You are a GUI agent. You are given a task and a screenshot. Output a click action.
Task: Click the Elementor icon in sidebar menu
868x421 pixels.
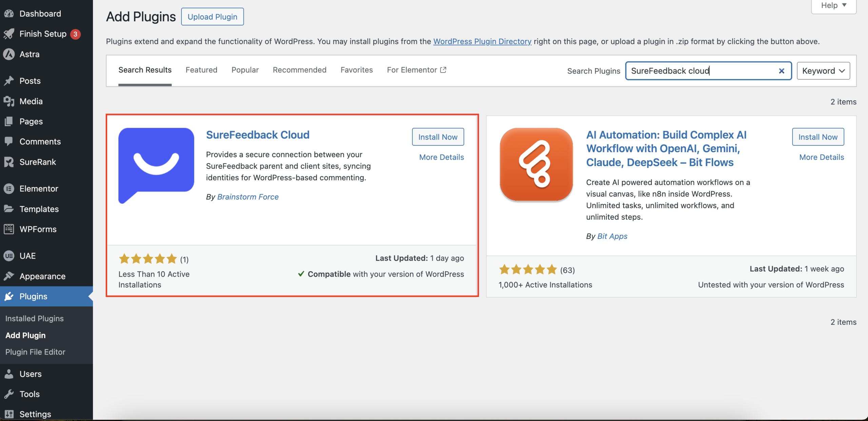pos(9,188)
